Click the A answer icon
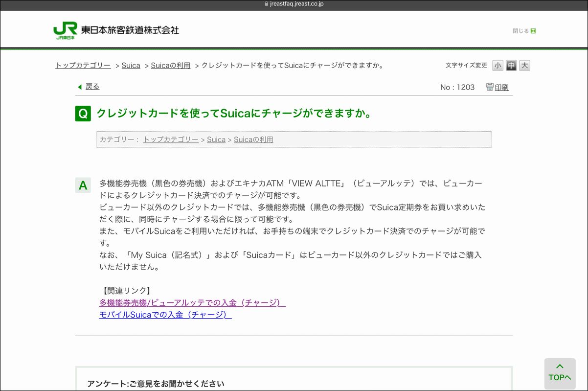588x391 pixels. pos(83,185)
